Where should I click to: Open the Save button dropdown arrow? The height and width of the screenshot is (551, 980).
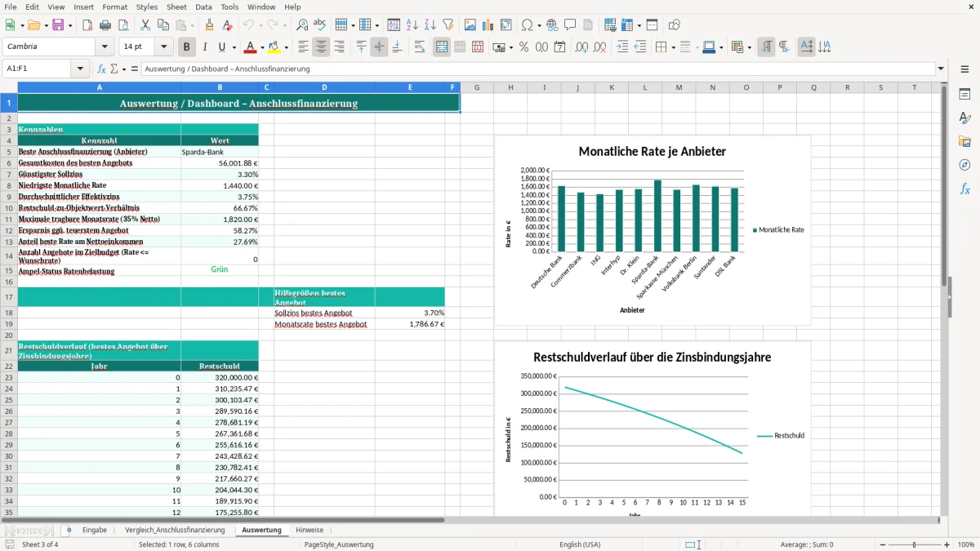click(x=69, y=25)
